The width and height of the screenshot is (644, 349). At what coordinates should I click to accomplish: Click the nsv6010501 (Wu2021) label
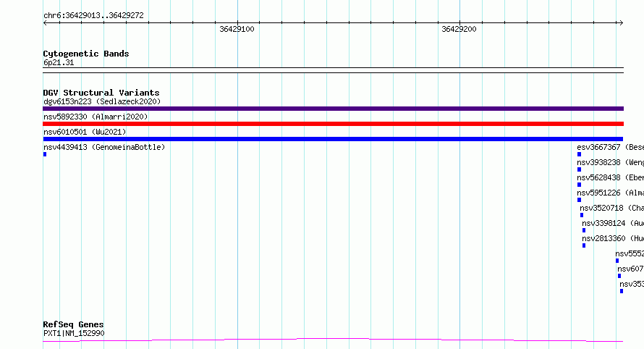click(85, 132)
